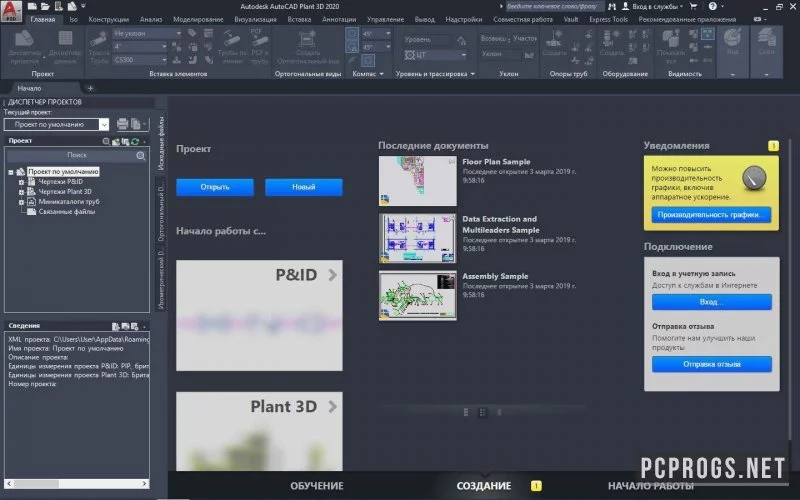Viewport: 800px width, 500px height.
Task: Click Новый project button
Action: (304, 187)
